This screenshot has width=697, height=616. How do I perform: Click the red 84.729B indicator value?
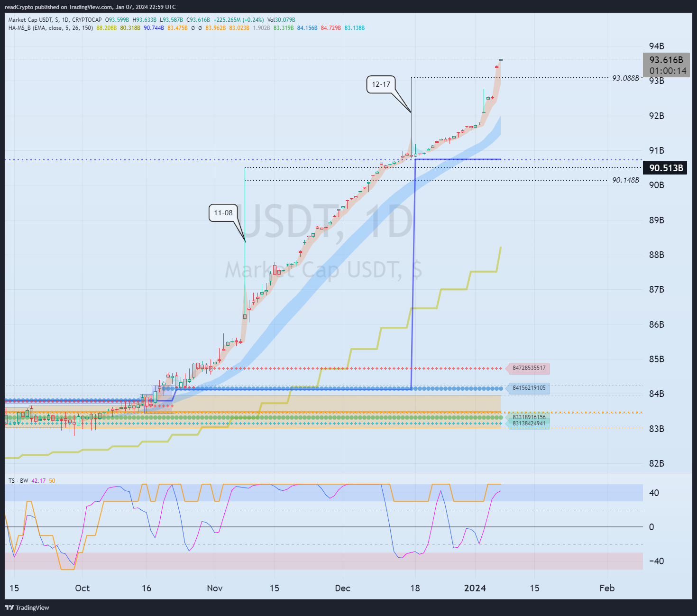pos(331,28)
